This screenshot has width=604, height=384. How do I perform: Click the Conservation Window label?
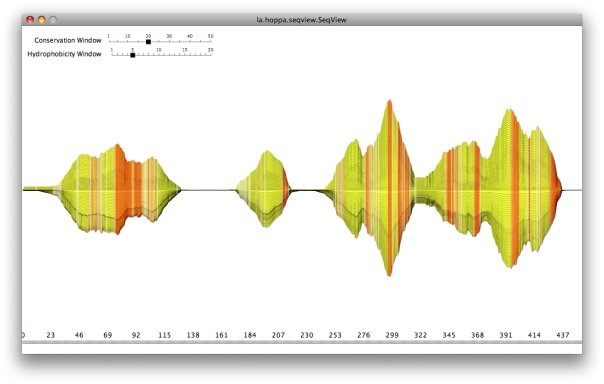coord(68,40)
